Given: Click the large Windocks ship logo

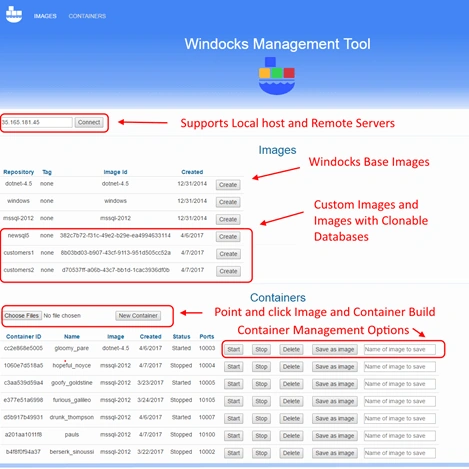Looking at the screenshot, I should 277,76.
